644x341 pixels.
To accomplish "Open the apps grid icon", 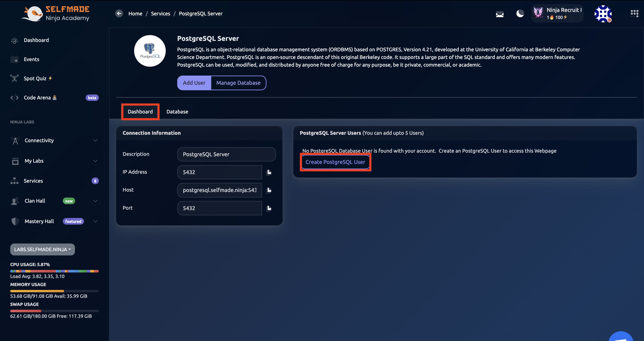I will [x=634, y=13].
